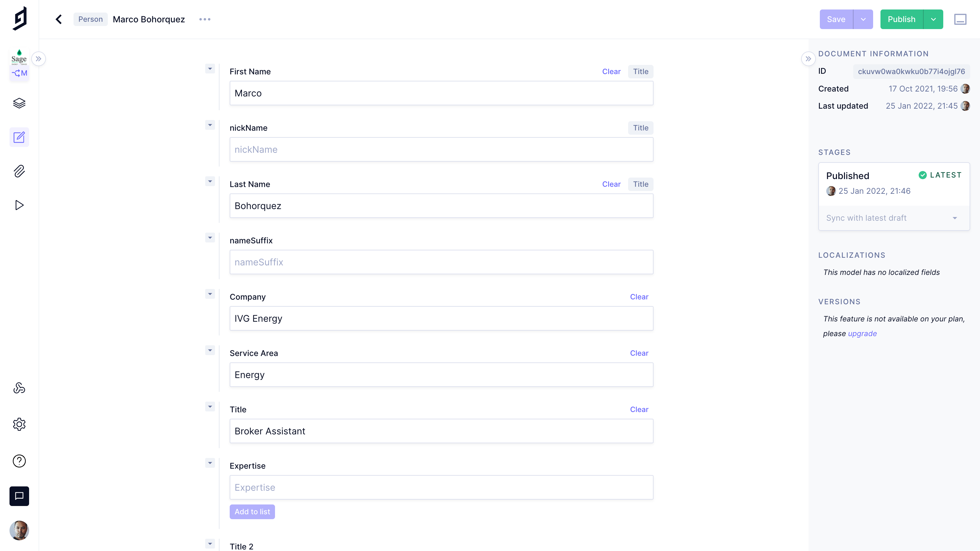The width and height of the screenshot is (980, 551).
Task: Open the three-dots entry options menu
Action: click(205, 19)
